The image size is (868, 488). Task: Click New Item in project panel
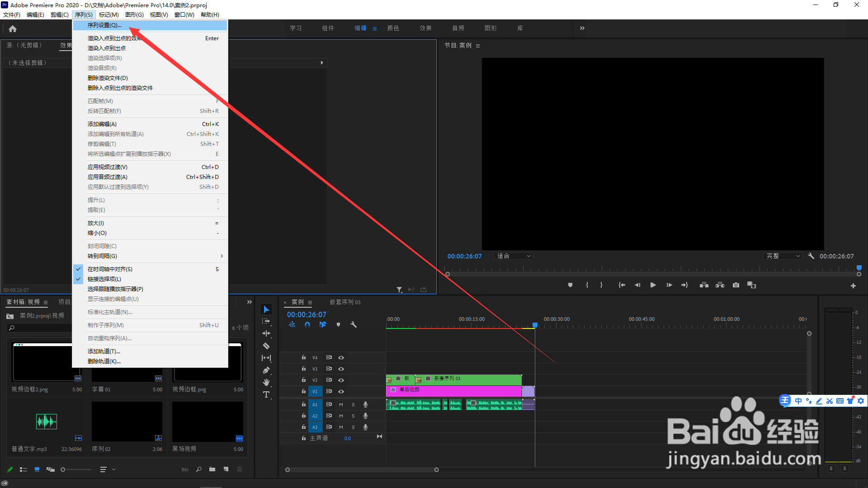[226, 469]
